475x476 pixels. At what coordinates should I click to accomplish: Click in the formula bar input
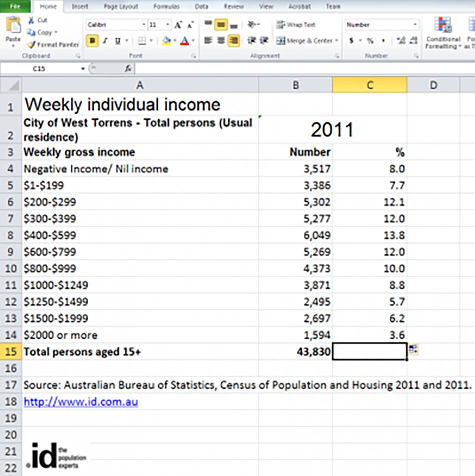click(305, 69)
